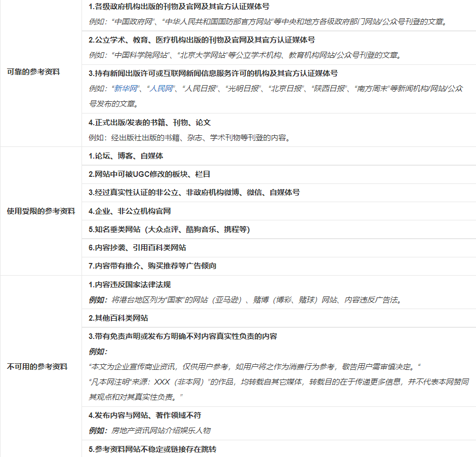Select the 使用受限的参考资料 category cell
This screenshot has width=476, height=457.
(x=41, y=211)
